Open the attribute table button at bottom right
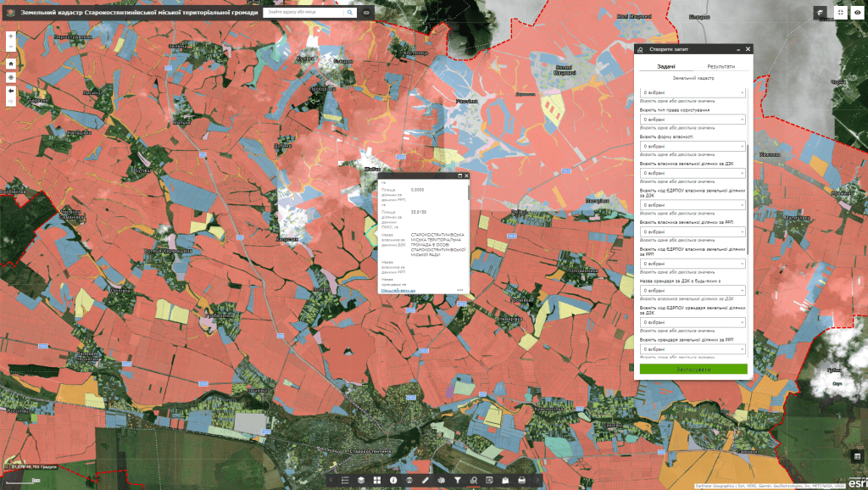This screenshot has height=490, width=868. (x=858, y=456)
